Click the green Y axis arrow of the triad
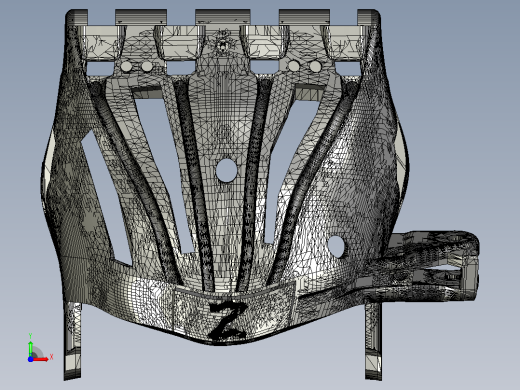The image size is (520, 390). (31, 348)
